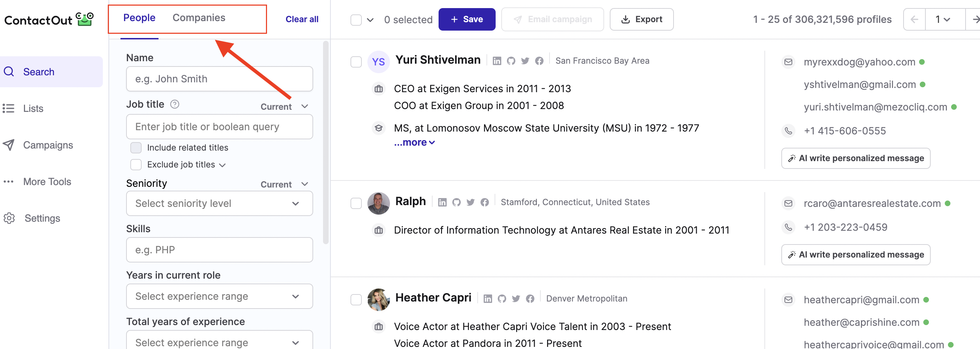Viewport: 980px width, 349px height.
Task: Click Heather Capri's email envelope icon
Action: (x=788, y=300)
